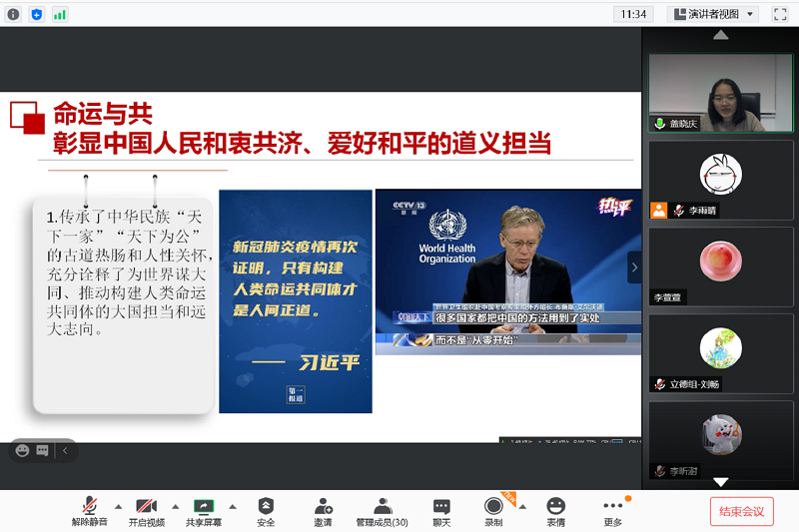The width and height of the screenshot is (799, 532).
Task: Open 管理成员 member management panel
Action: click(x=382, y=511)
